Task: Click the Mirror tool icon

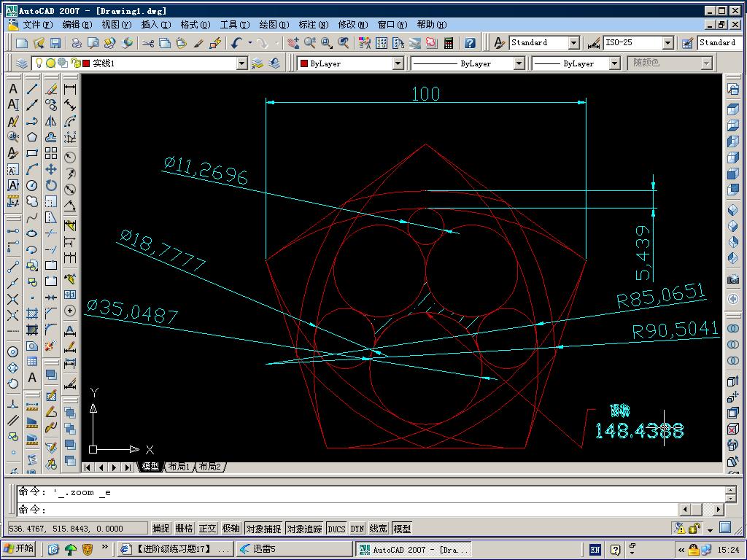Action: (51, 121)
